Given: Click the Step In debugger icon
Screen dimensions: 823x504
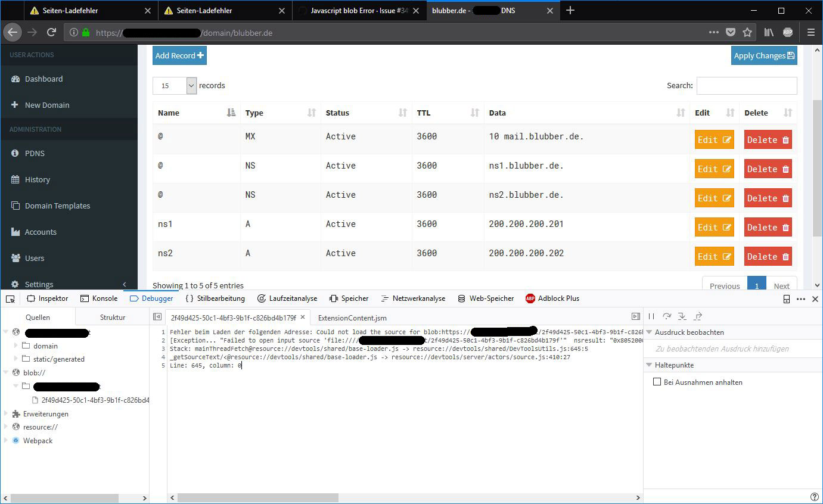Looking at the screenshot, I should point(682,316).
